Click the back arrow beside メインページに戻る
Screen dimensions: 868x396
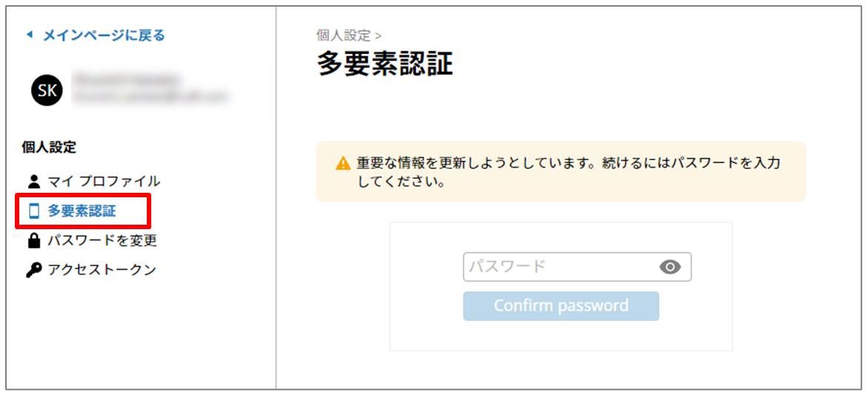tap(30, 35)
